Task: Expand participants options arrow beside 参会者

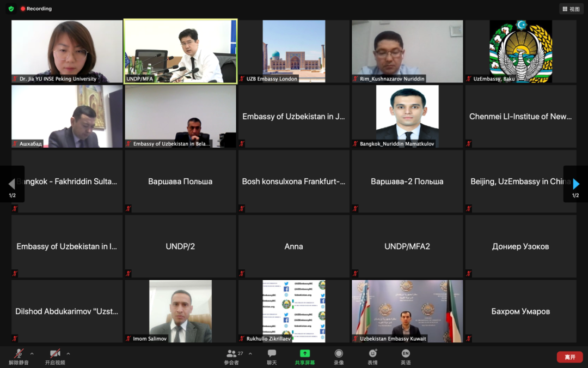Action: click(x=250, y=353)
